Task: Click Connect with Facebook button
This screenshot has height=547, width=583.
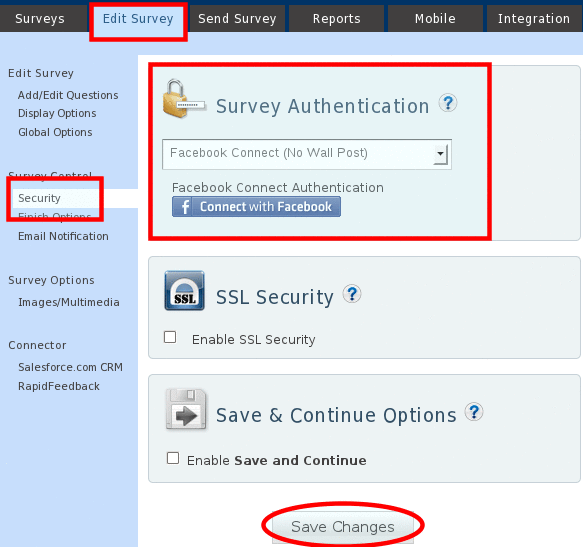Action: [256, 207]
